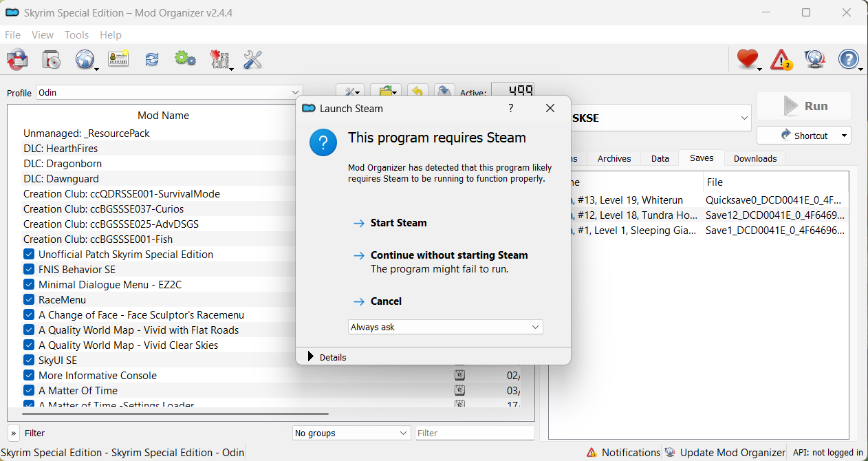Uncheck Unofficial Patch Skyrim Special Edition
This screenshot has width=868, height=461.
pyautogui.click(x=29, y=255)
